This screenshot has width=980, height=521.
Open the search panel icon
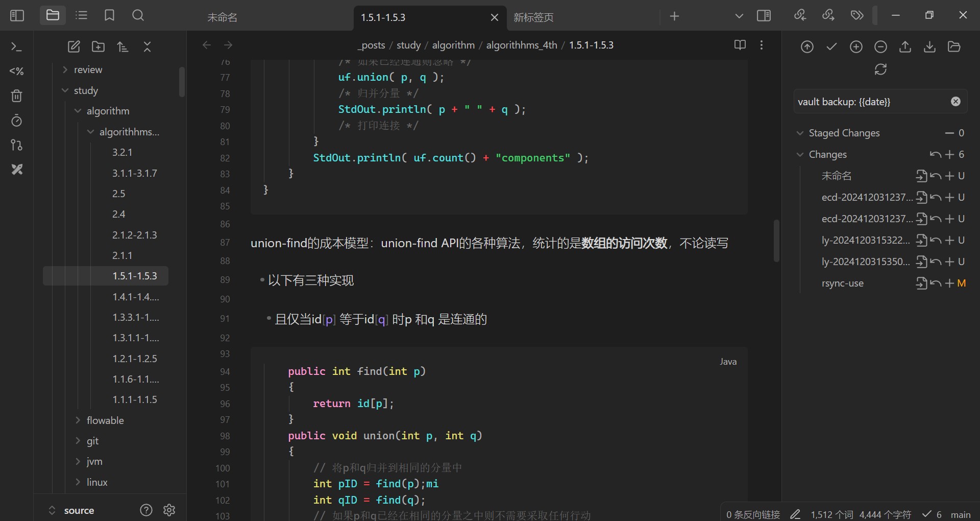point(138,15)
